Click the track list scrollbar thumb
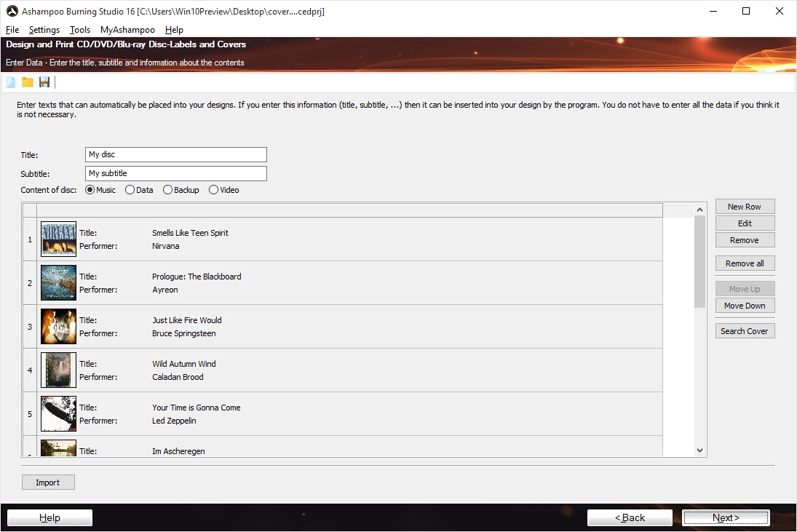Viewport: 797px width, 532px height. pyautogui.click(x=700, y=262)
